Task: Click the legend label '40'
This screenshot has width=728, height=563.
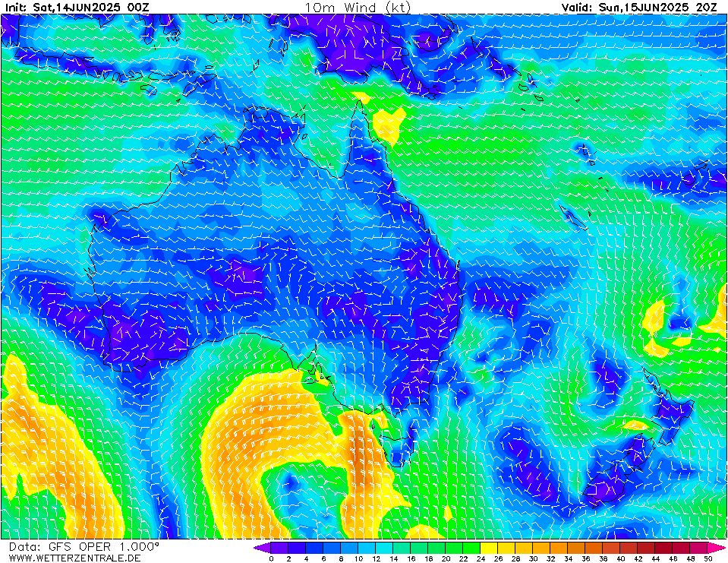Action: [620, 558]
